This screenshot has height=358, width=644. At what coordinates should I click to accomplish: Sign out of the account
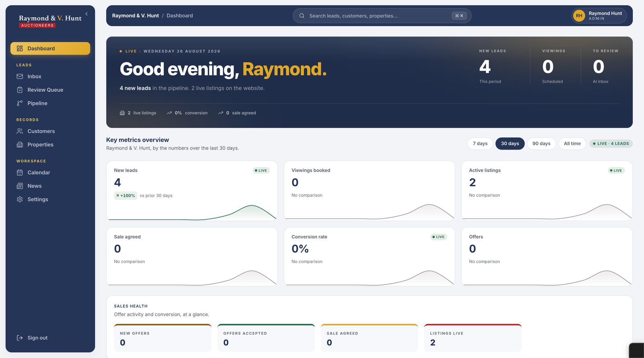pyautogui.click(x=50, y=338)
